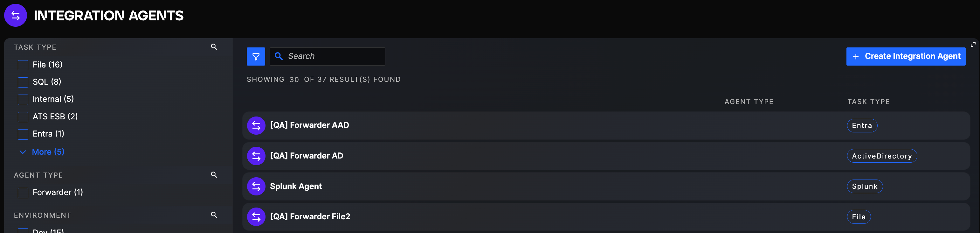Click the Splunk Agent row icon
Screen dimensions: 980x233
[256, 186]
